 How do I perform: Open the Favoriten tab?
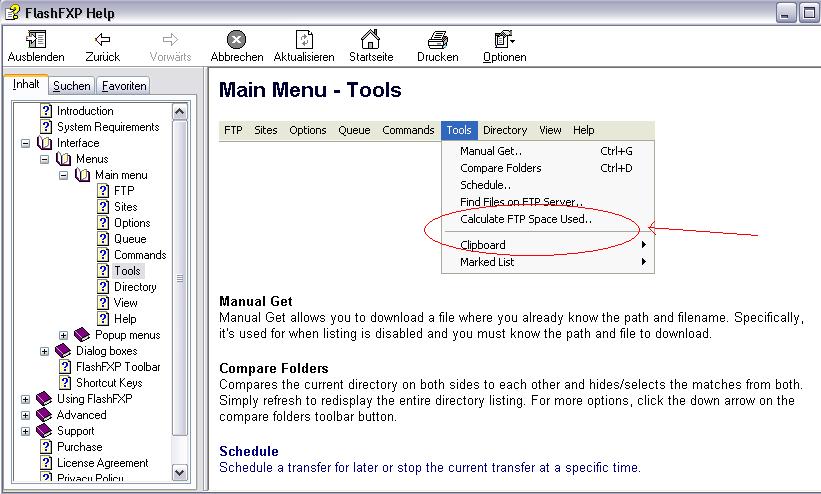124,86
